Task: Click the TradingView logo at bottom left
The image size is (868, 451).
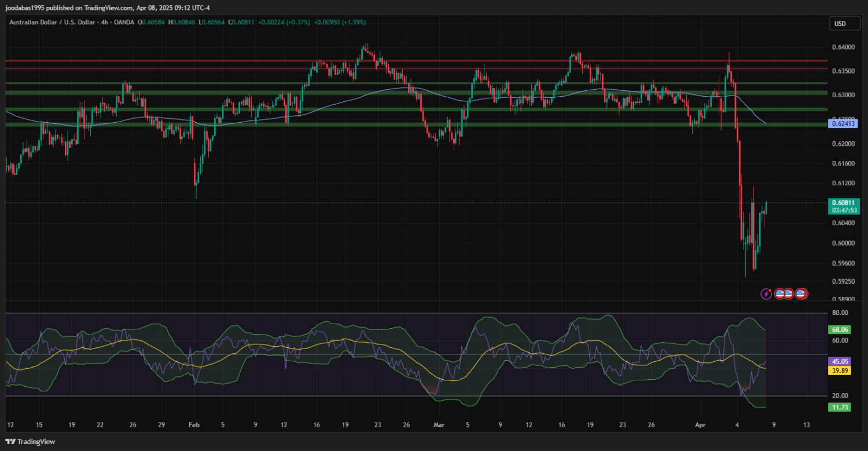Action: pos(29,441)
